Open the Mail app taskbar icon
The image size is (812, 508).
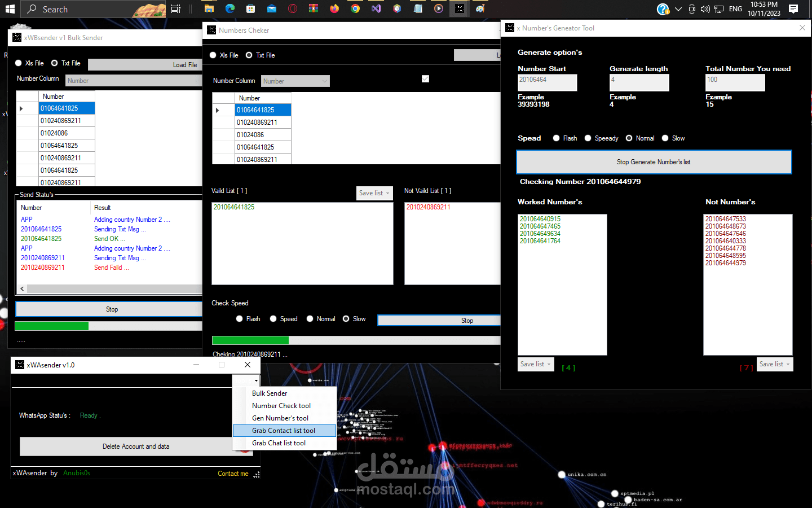pyautogui.click(x=272, y=8)
